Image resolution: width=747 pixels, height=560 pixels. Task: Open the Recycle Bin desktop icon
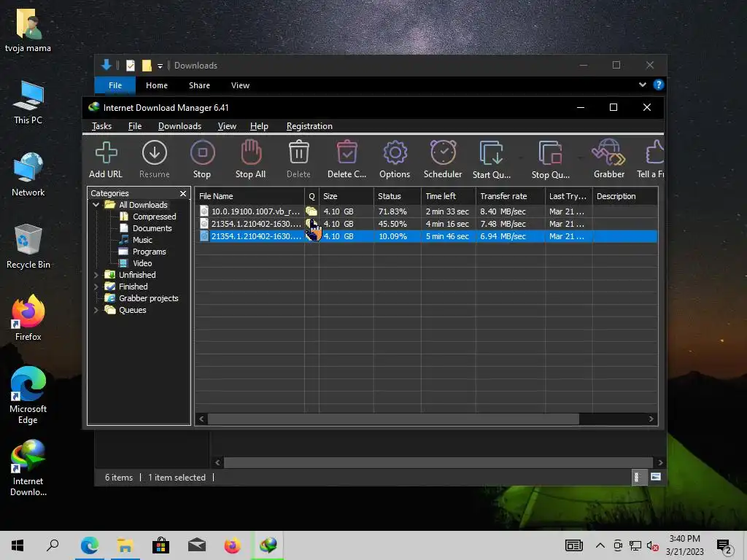coord(28,246)
